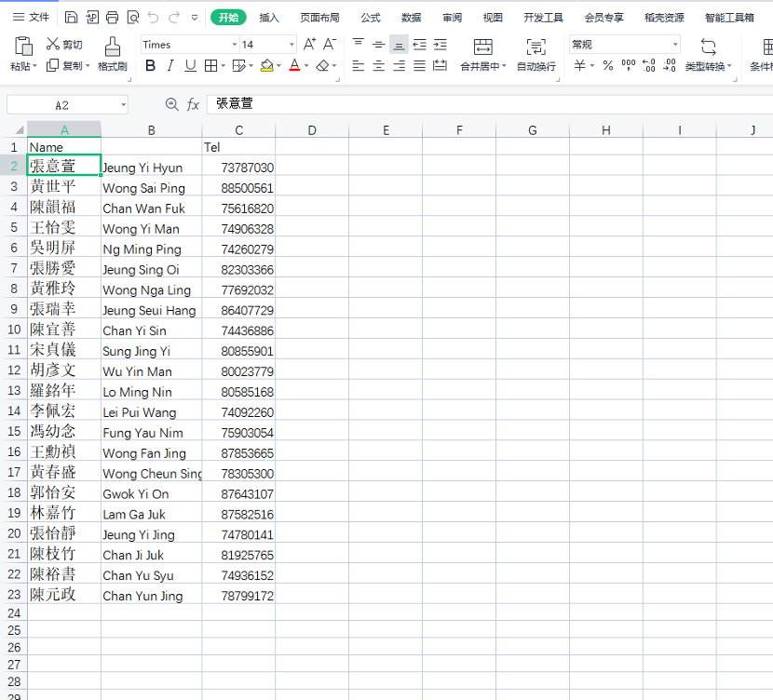Viewport: 773px width, 700px height.
Task: Click Decrease Decimal icon
Action: [669, 65]
